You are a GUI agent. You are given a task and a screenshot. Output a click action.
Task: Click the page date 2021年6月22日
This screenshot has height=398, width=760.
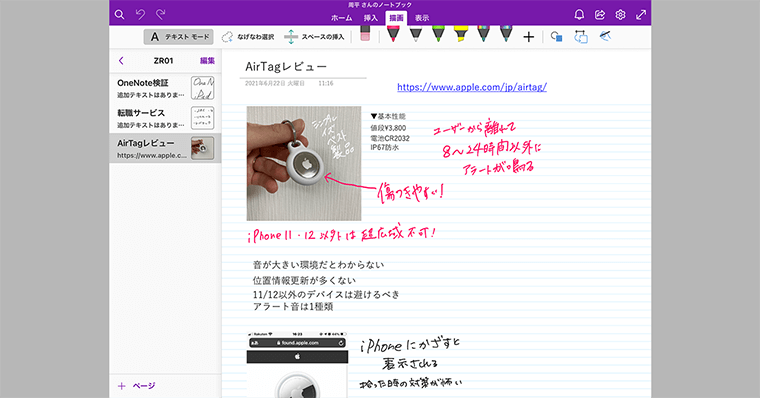pos(275,83)
